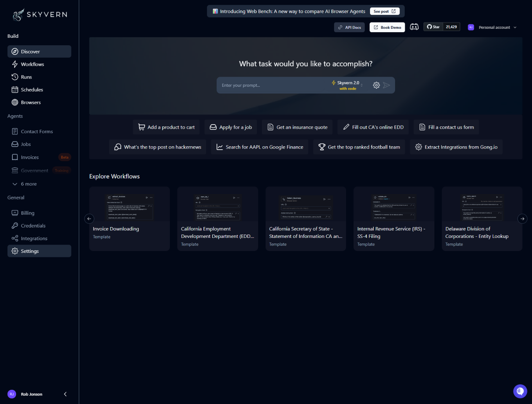Screen dimensions: 532x404
Task: Click the Browsers globe icon
Action: click(15, 102)
